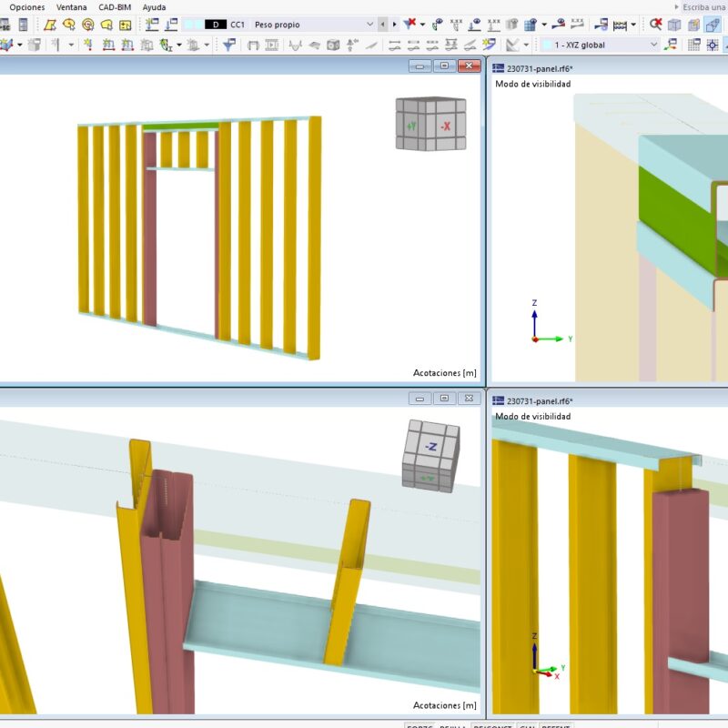Click the second red-based member frame icon
Viewport: 728px width, 728px height.
click(127, 45)
